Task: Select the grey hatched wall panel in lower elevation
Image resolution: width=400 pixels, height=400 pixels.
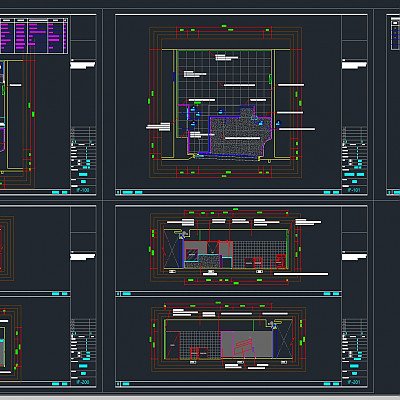Action: coord(247,345)
